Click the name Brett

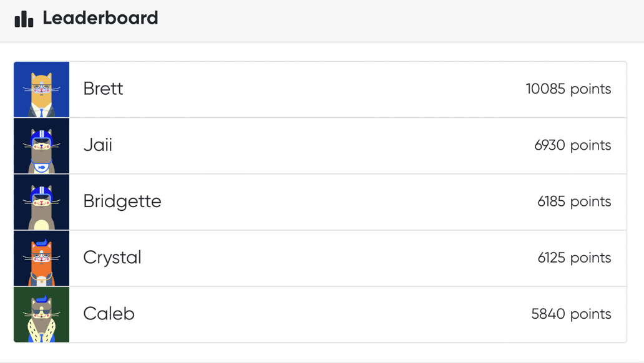coord(103,89)
